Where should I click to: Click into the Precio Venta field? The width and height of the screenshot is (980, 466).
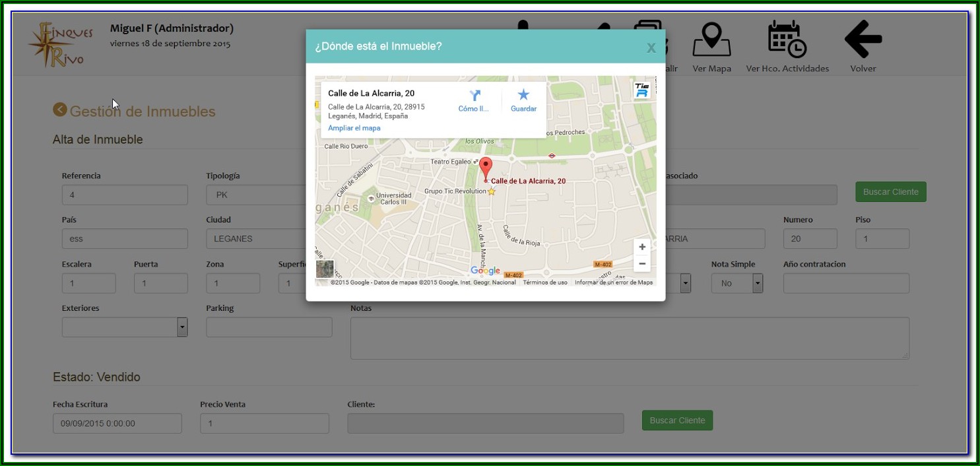tap(264, 424)
